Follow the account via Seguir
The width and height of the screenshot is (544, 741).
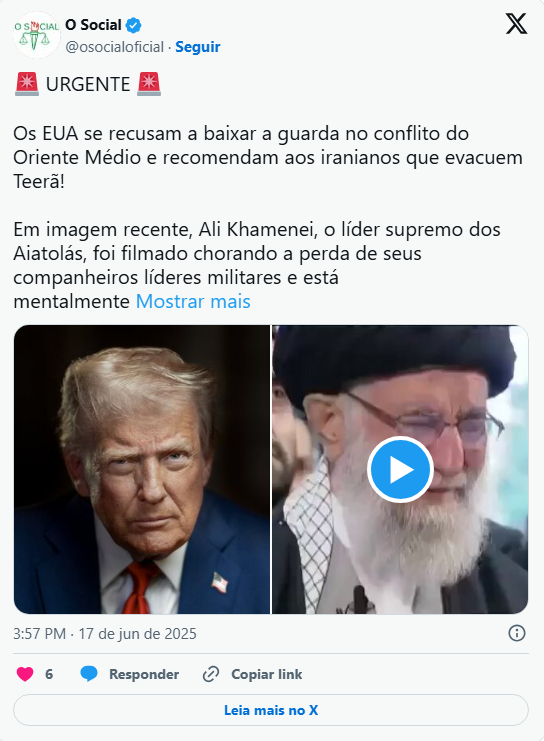[198, 47]
